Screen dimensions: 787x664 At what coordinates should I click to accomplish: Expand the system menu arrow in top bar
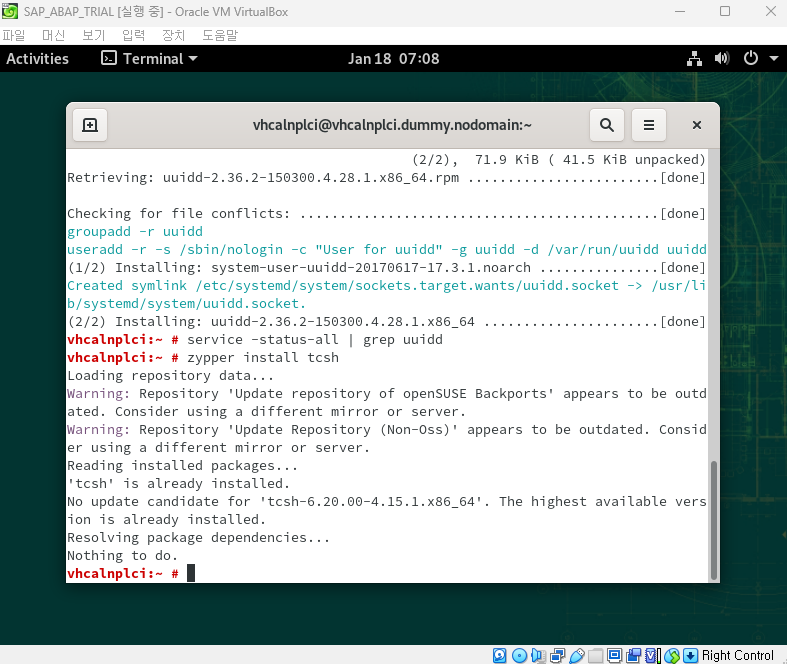click(x=773, y=59)
